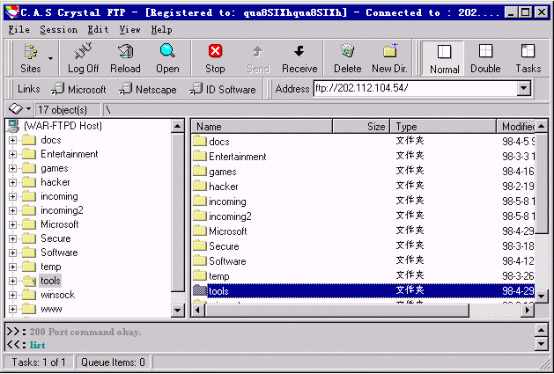Viewport: 554px width, 374px height.
Task: Expand the Entertainment tree node
Action: 13,154
